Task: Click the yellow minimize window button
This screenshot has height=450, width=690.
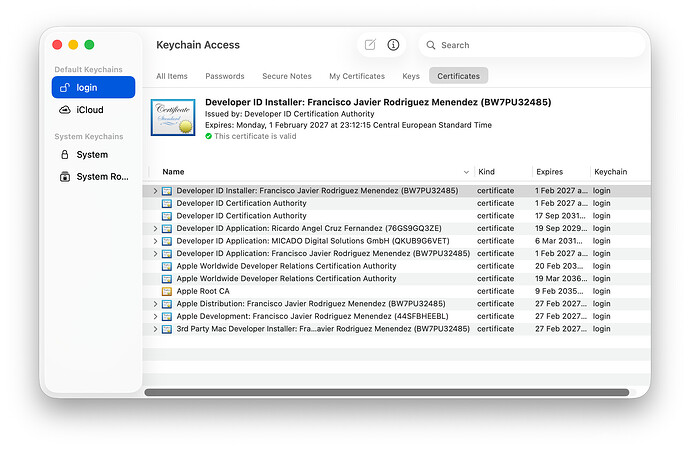Action: tap(73, 45)
